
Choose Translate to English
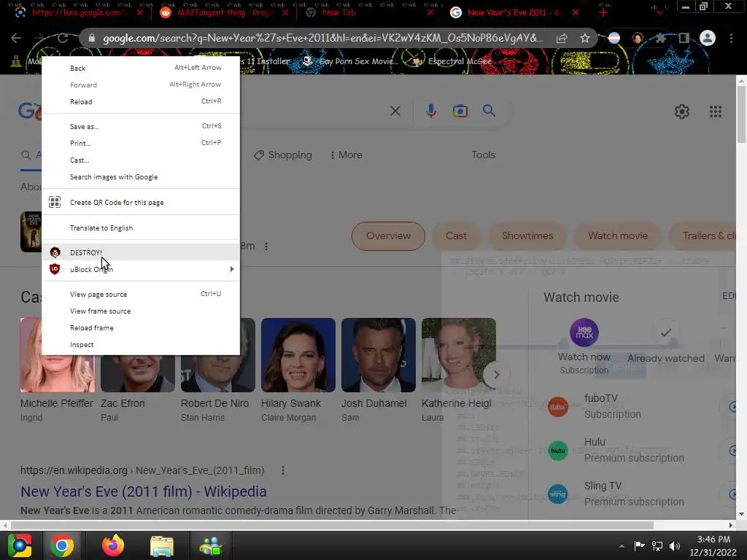(x=141, y=227)
